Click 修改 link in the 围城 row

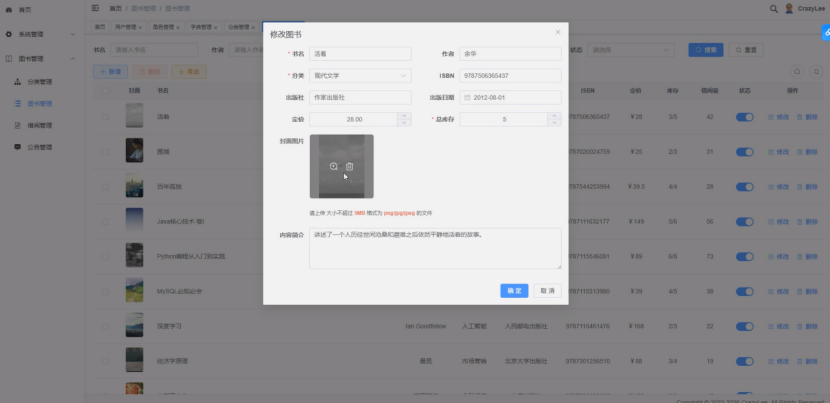(779, 152)
